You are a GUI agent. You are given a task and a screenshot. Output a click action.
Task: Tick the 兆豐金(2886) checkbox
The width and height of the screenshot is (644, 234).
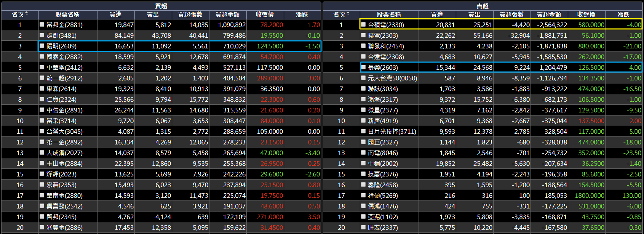coord(42,227)
